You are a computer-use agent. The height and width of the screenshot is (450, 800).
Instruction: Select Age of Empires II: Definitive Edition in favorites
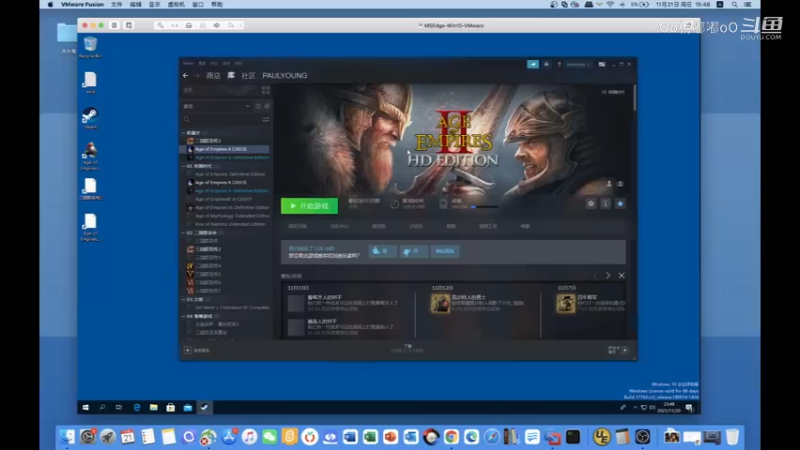[x=228, y=157]
